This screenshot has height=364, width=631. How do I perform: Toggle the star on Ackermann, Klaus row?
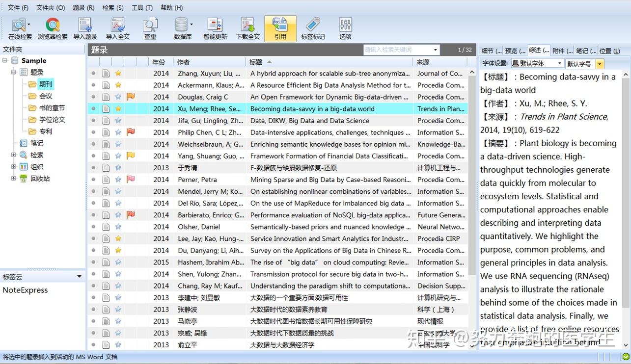click(x=118, y=85)
